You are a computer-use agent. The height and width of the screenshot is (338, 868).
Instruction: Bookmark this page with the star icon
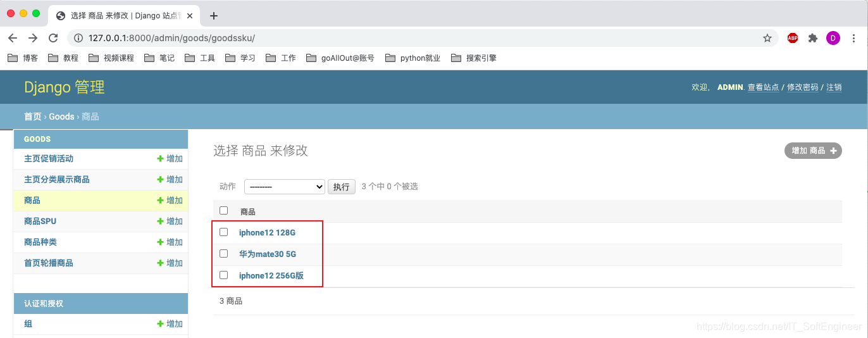point(767,38)
